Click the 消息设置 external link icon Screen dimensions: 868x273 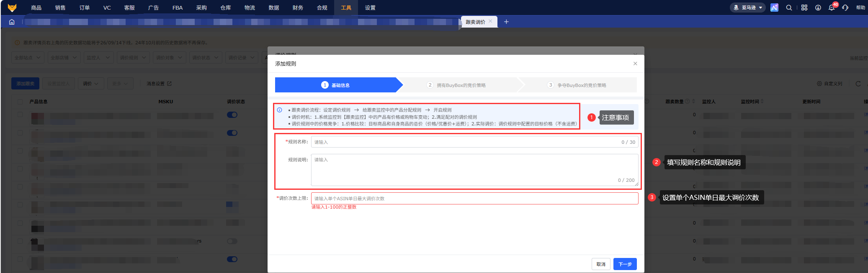tap(169, 84)
